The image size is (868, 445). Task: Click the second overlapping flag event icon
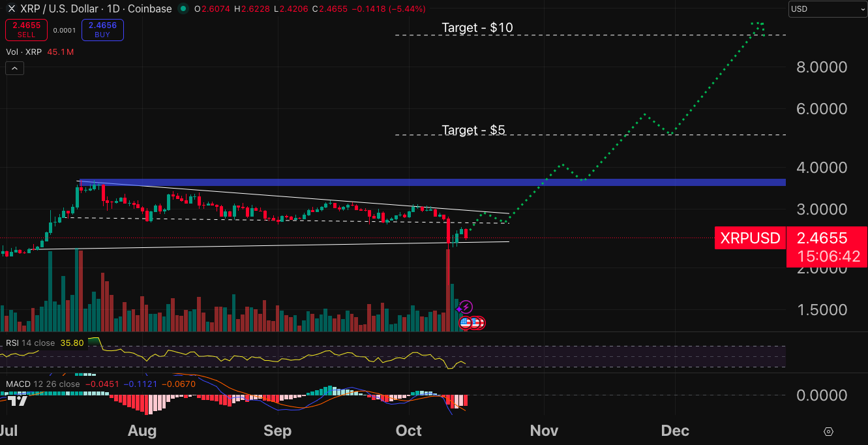[475, 322]
